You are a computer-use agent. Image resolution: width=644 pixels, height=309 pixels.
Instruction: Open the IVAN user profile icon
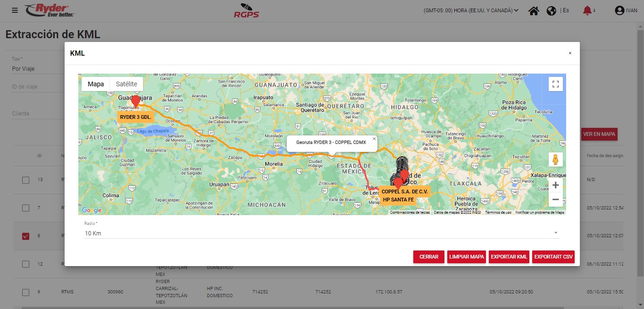point(619,10)
